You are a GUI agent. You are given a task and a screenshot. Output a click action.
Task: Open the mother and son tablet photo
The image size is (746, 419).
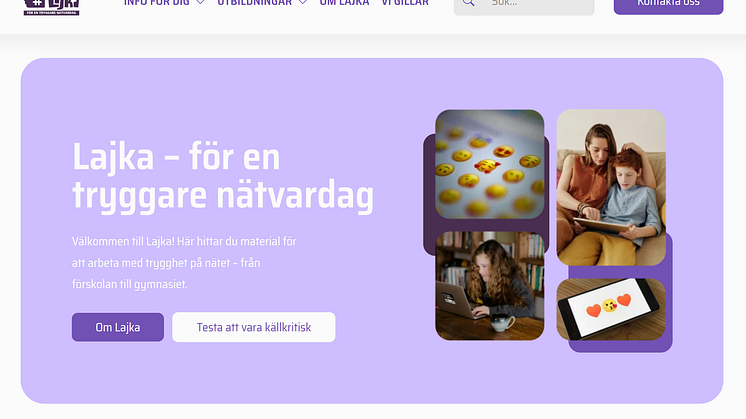611,187
